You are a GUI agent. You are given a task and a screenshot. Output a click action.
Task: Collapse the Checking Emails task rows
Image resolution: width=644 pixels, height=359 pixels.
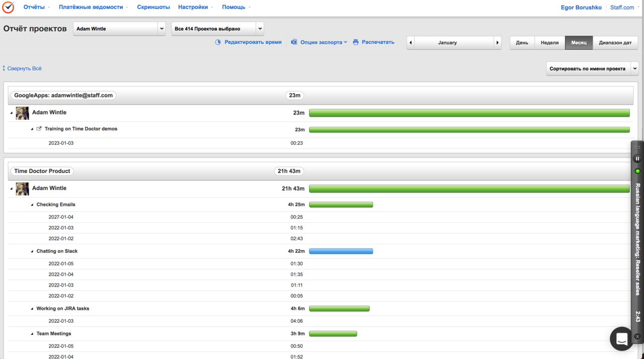pos(32,205)
